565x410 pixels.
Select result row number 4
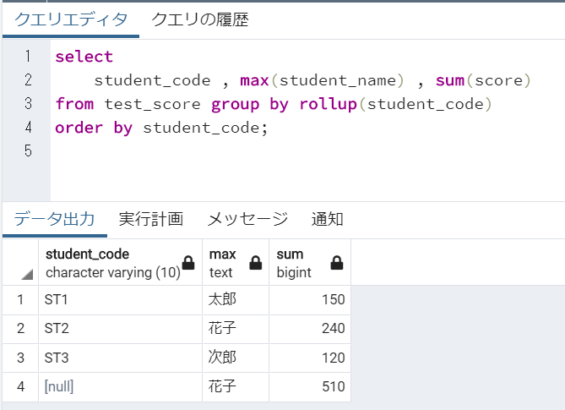(21, 387)
